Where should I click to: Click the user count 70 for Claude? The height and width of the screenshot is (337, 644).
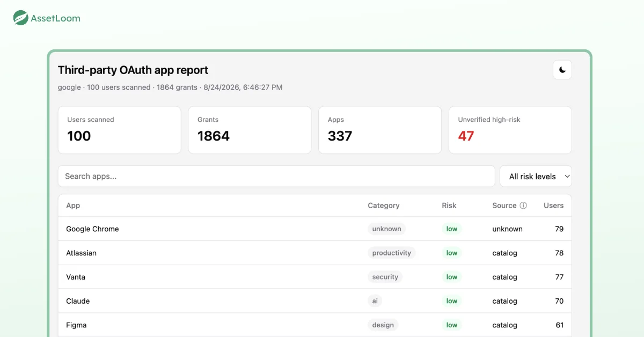coord(559,301)
